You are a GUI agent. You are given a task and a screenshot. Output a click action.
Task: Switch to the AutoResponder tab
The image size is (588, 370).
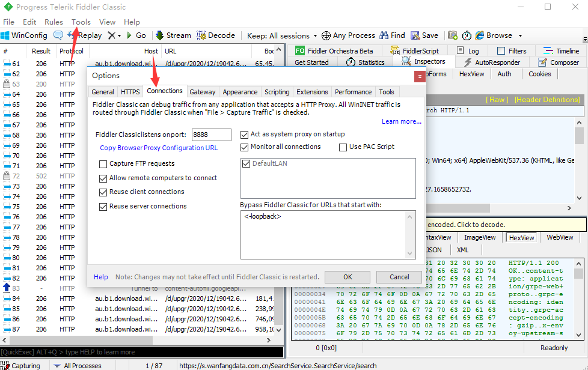coord(492,62)
